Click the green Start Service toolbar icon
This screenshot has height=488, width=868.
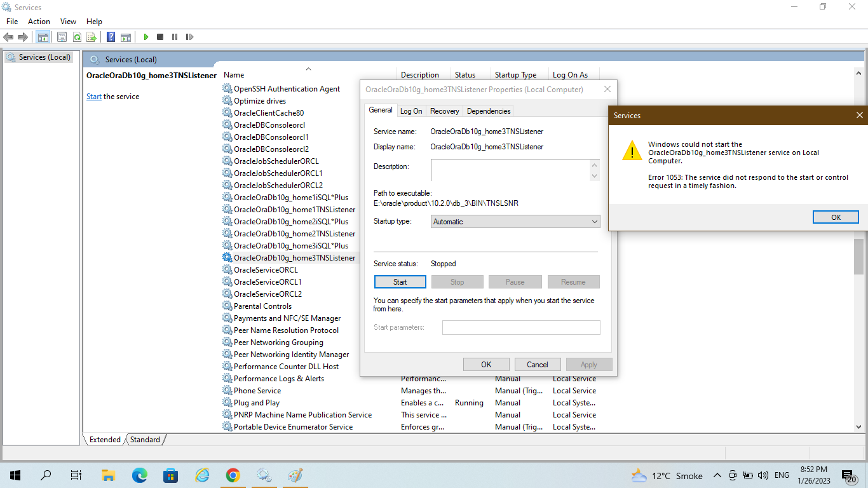(146, 37)
